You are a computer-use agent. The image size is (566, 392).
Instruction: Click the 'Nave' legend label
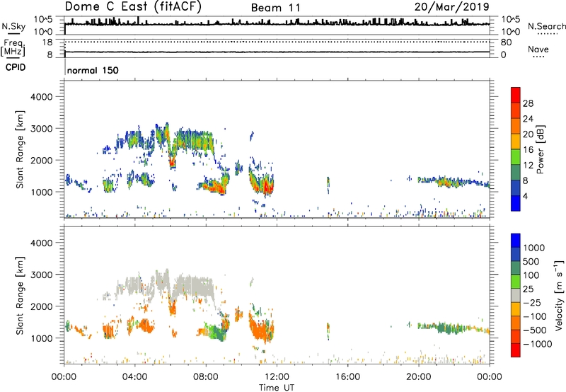pyautogui.click(x=538, y=49)
